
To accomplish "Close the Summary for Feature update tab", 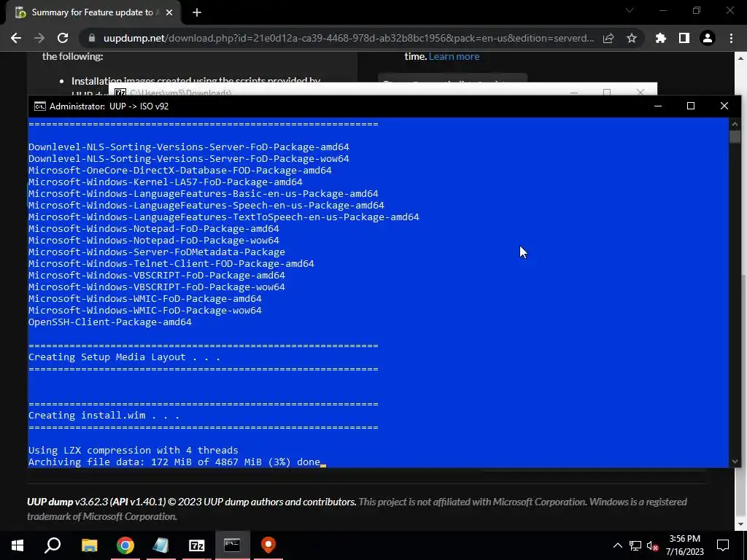I will (169, 12).
